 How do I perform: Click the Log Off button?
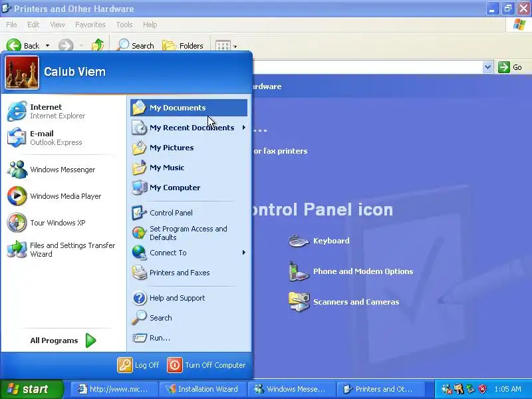point(138,365)
